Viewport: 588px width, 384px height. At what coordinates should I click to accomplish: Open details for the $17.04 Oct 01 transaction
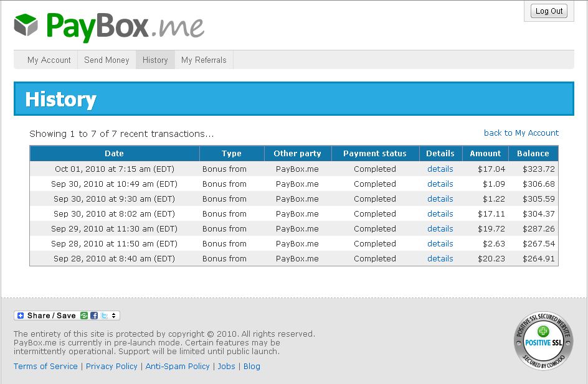(x=440, y=169)
